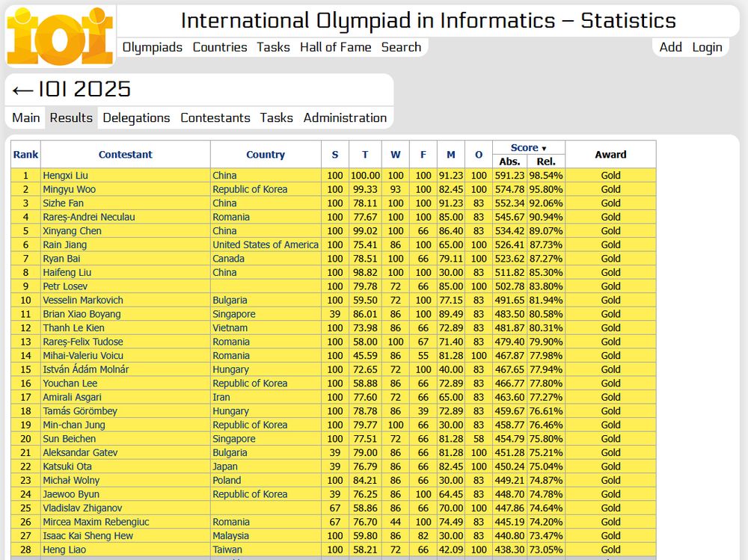Viewport: 748px width, 560px height.
Task: Open Vladislav Zhiganov's profile link
Action: tap(82, 508)
